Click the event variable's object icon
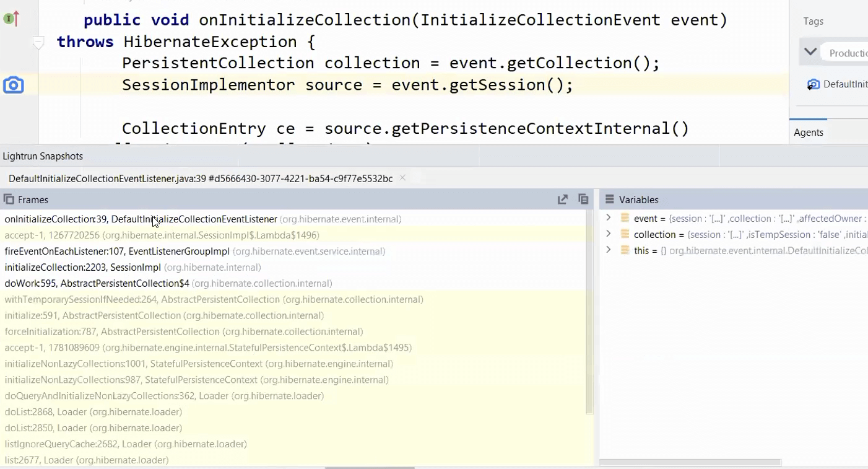868x469 pixels. point(625,218)
